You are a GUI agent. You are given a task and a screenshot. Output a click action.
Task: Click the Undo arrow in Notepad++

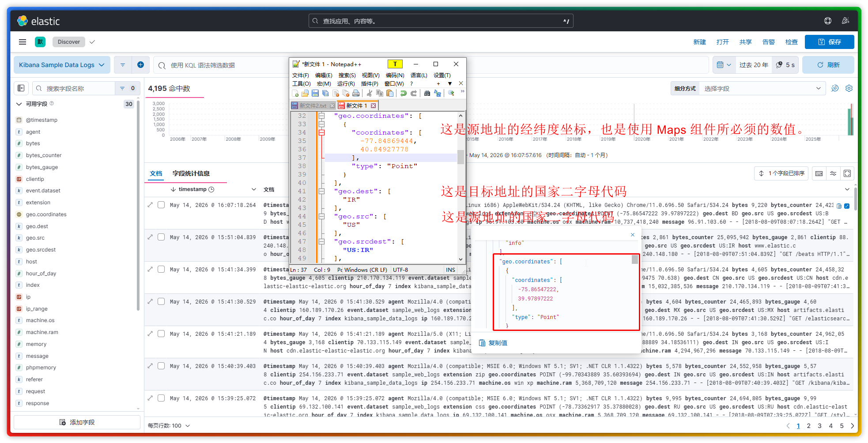404,93
